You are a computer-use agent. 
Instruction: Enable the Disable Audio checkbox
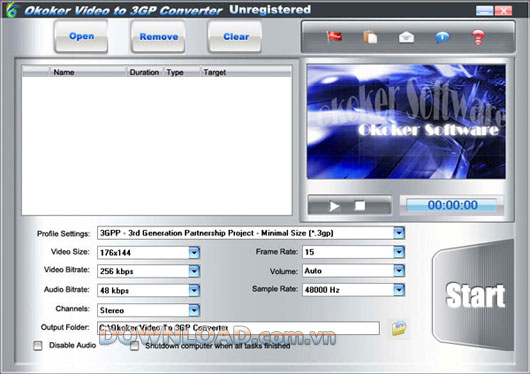click(38, 346)
